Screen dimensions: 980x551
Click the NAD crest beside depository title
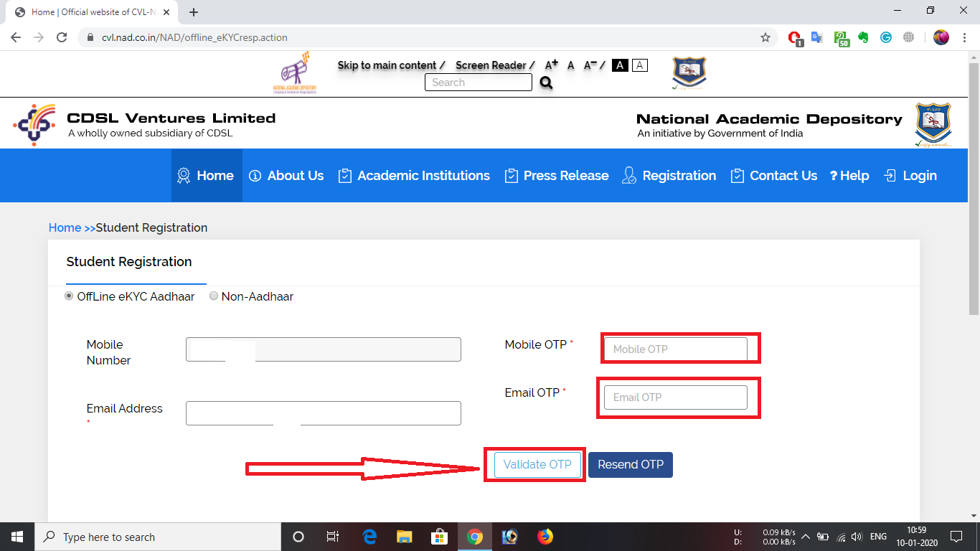click(933, 125)
